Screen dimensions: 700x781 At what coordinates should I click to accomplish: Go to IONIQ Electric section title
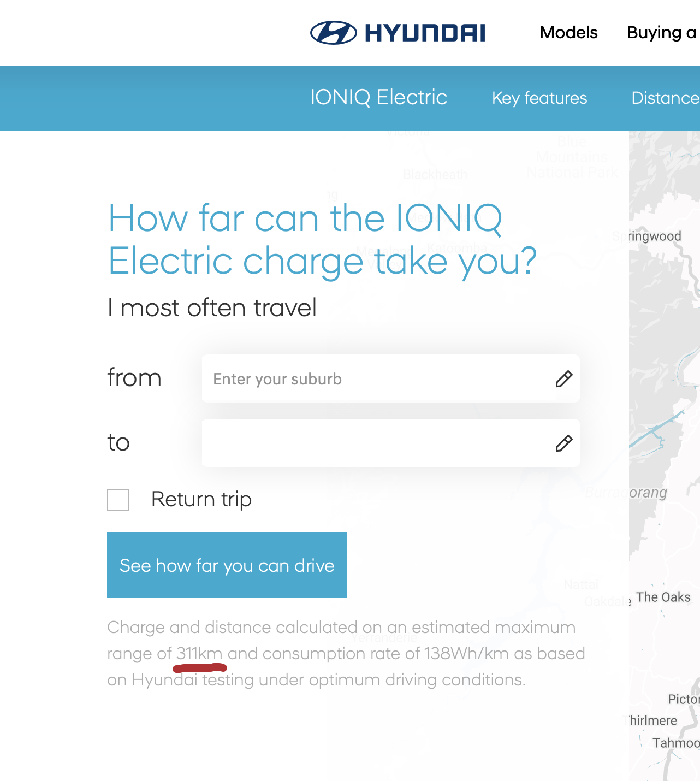pos(378,97)
